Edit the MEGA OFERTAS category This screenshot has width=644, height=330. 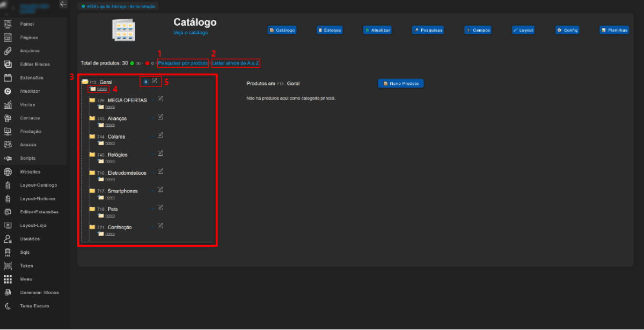[160, 99]
